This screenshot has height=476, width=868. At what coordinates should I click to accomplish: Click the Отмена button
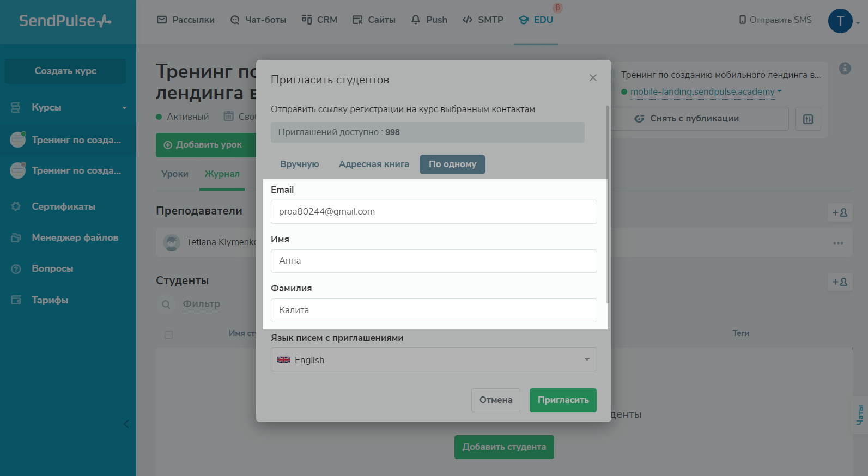pos(495,400)
